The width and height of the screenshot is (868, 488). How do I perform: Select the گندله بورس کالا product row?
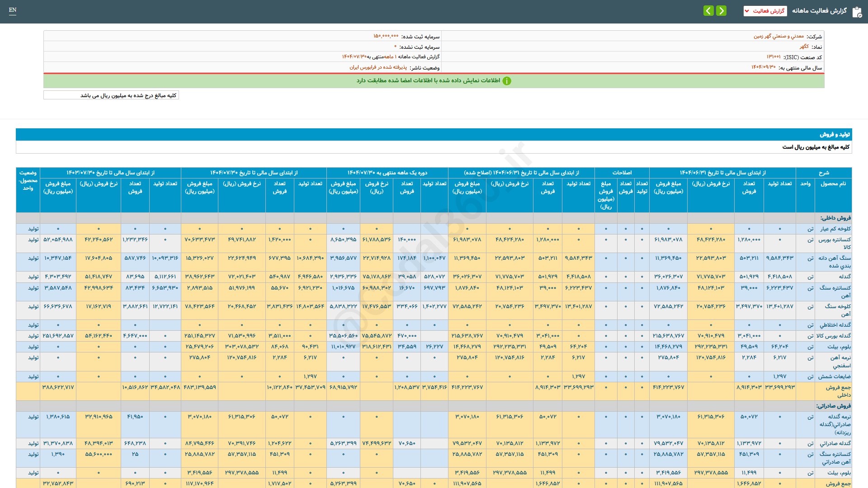click(833, 336)
